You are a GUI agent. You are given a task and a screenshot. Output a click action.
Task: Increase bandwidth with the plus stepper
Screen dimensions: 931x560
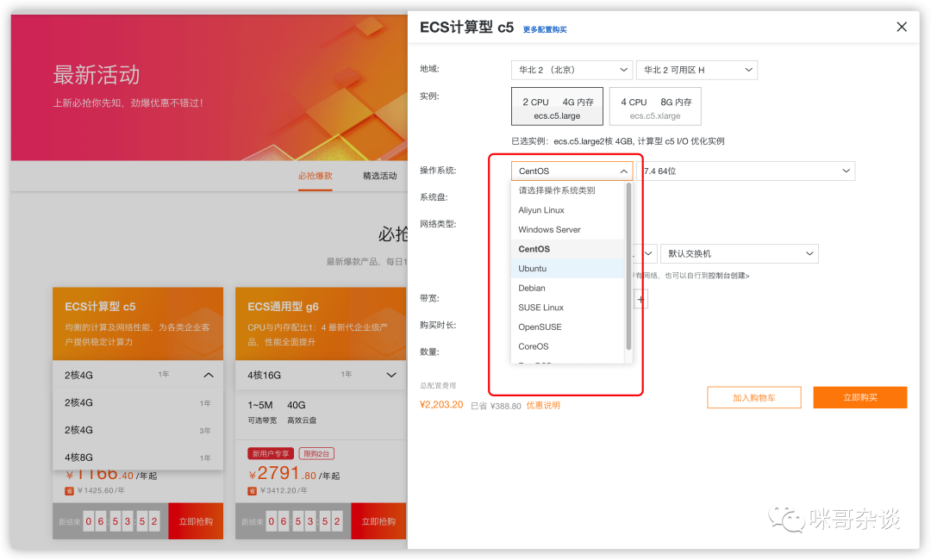640,299
